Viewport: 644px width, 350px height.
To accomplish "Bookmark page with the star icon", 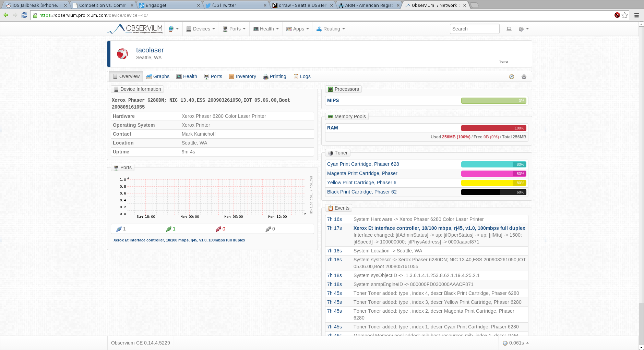I will (x=625, y=15).
